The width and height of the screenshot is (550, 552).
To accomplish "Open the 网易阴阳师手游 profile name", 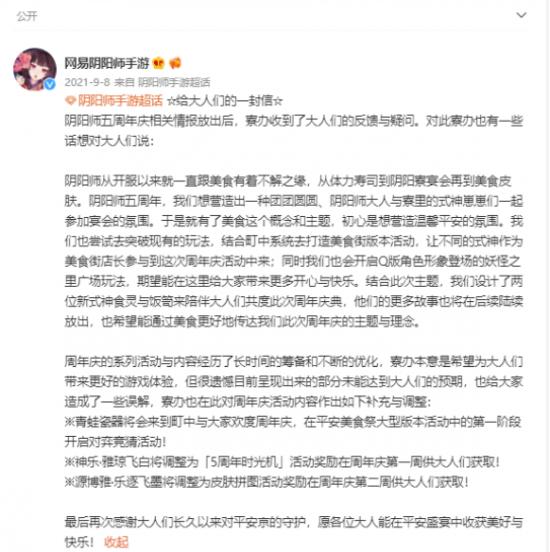I will (x=107, y=63).
